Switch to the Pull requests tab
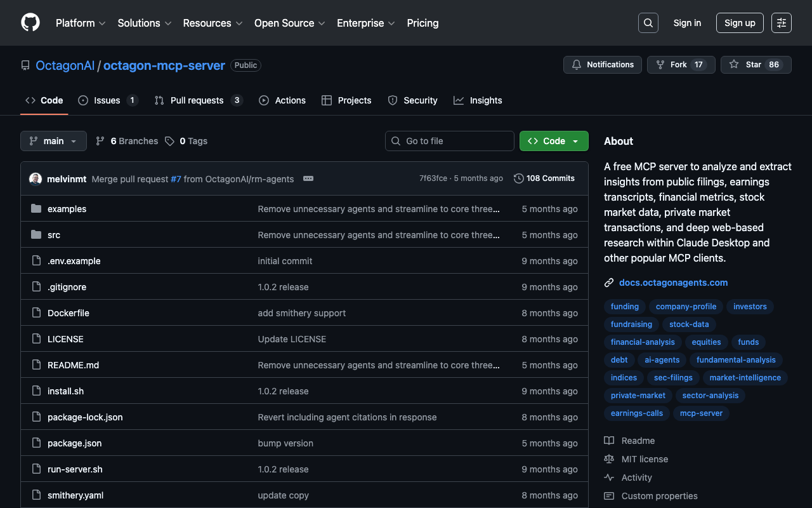The height and width of the screenshot is (508, 812). [x=197, y=100]
